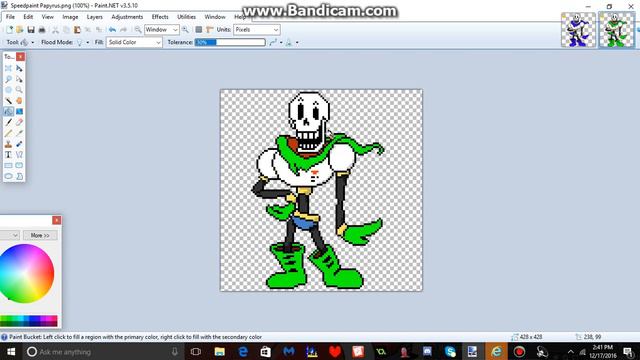Screen dimensions: 640x360
Task: Select the Lasso Select tool
Action: pos(8,79)
